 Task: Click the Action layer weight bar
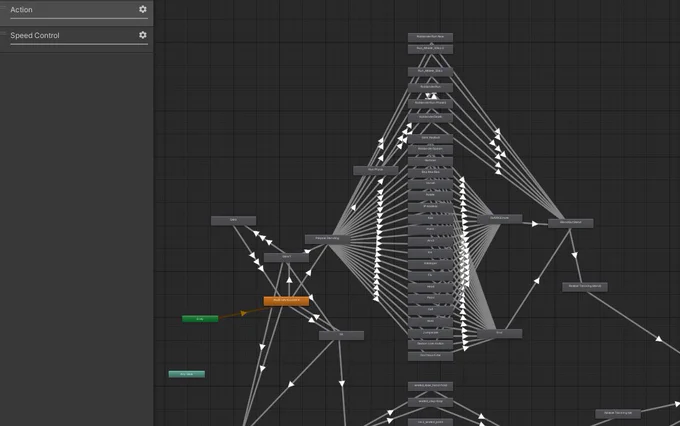pos(79,19)
